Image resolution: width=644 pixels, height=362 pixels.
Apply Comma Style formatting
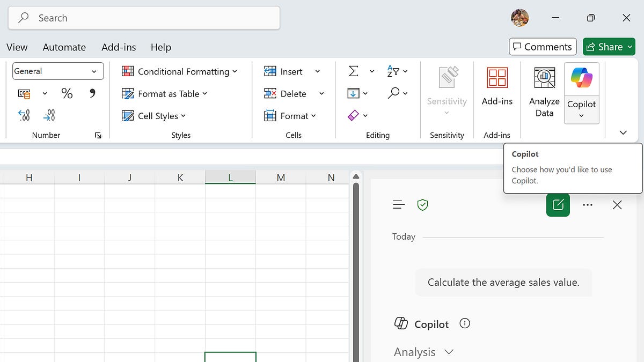coord(92,93)
